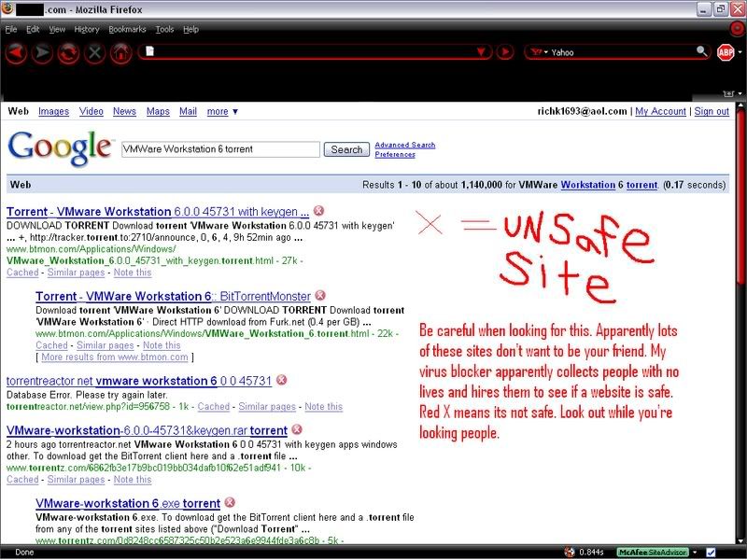The height and width of the screenshot is (560, 747).
Task: Click the browser Back button
Action: pos(17,52)
